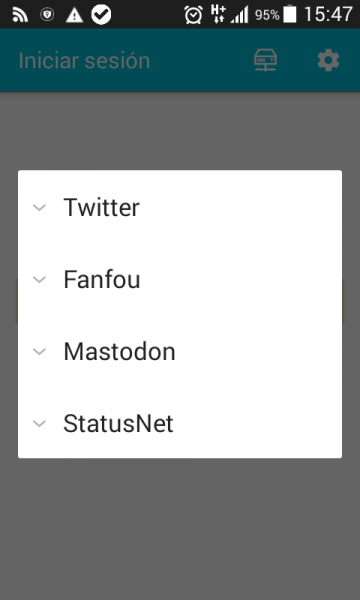Dismiss dialog by tapping dimmed area below
360x600 pixels.
tap(180, 528)
